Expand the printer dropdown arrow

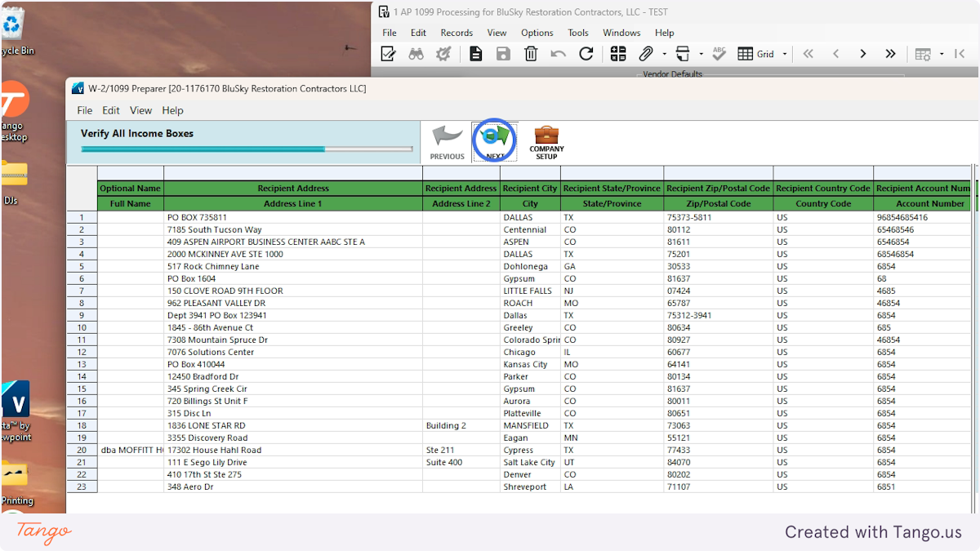(701, 54)
